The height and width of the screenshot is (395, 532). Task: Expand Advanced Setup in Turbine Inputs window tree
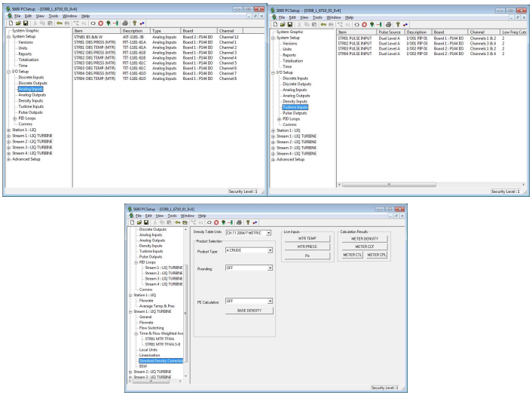click(273, 160)
